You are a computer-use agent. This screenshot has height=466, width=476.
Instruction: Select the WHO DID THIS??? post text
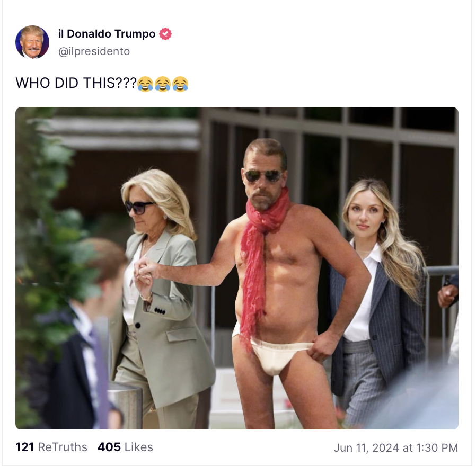[x=76, y=83]
